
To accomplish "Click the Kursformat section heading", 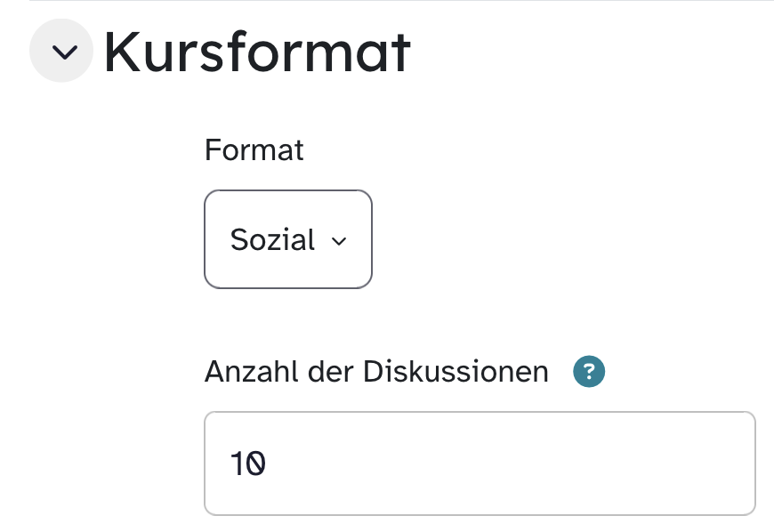I will [257, 52].
